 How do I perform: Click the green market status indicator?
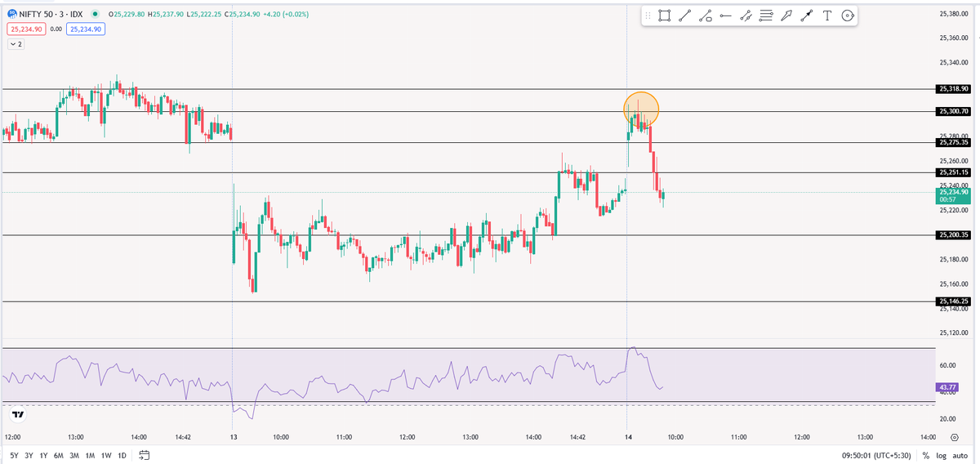click(x=96, y=14)
